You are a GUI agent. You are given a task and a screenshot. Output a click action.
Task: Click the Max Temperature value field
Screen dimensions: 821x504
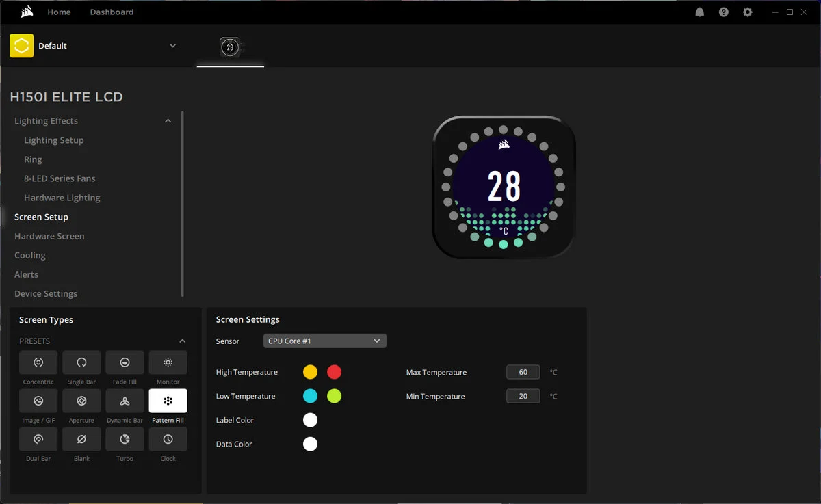pos(523,372)
